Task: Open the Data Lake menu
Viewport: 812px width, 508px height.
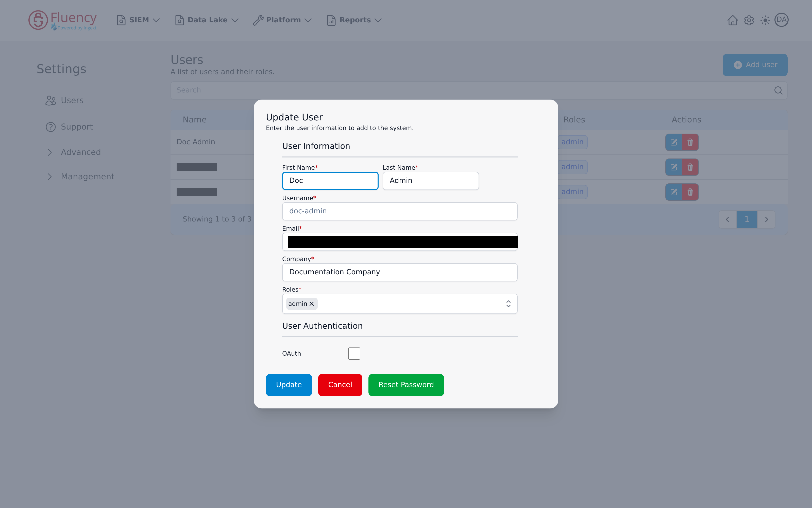Action: click(x=207, y=20)
